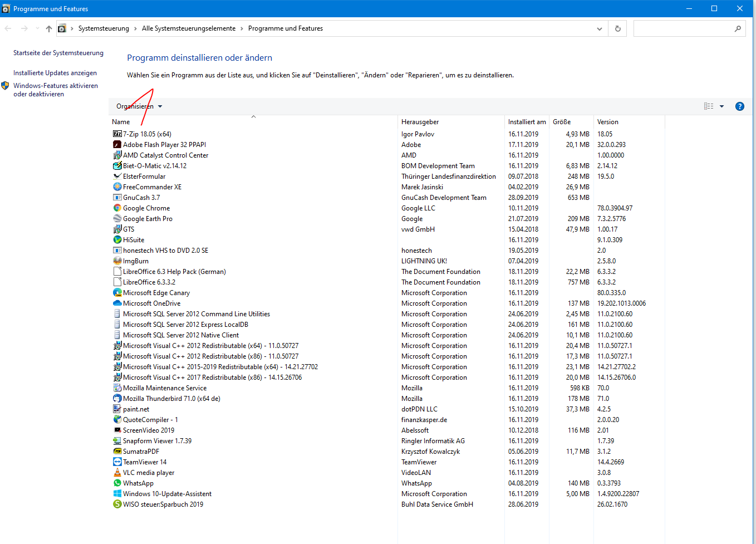Image resolution: width=756 pixels, height=544 pixels.
Task: Click the QuoteCompiler - 1 icon
Action: (x=117, y=419)
